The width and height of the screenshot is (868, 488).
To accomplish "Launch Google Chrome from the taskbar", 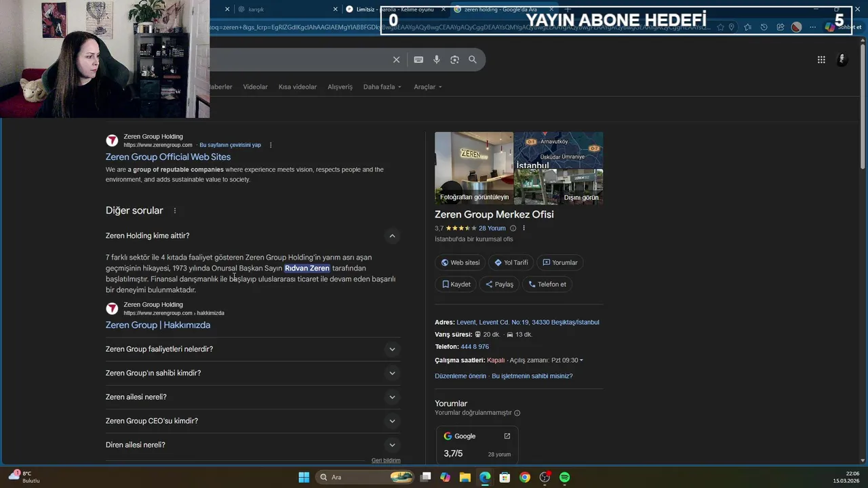I will click(525, 477).
